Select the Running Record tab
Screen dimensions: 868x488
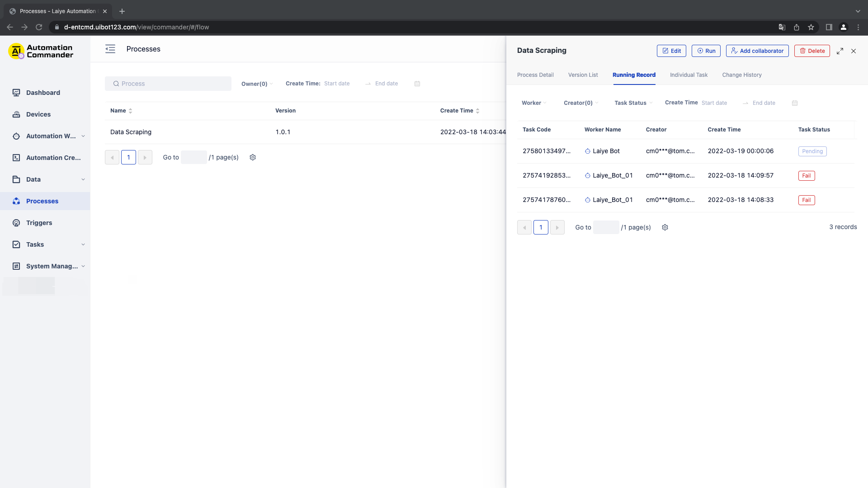[634, 75]
